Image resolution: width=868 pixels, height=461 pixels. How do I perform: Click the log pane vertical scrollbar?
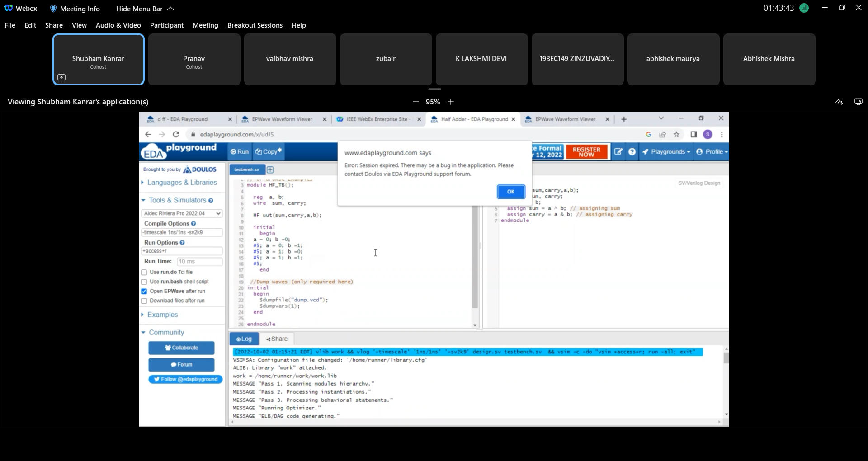coord(726,358)
